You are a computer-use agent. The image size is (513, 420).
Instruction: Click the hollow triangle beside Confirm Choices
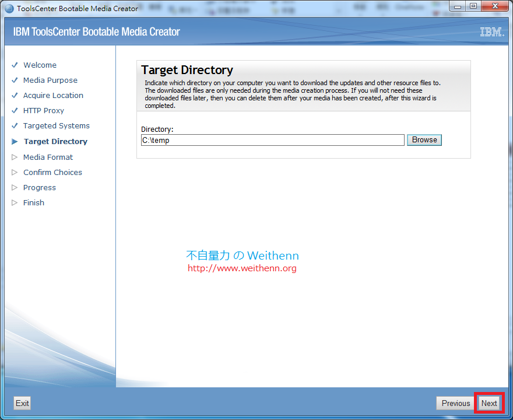15,172
